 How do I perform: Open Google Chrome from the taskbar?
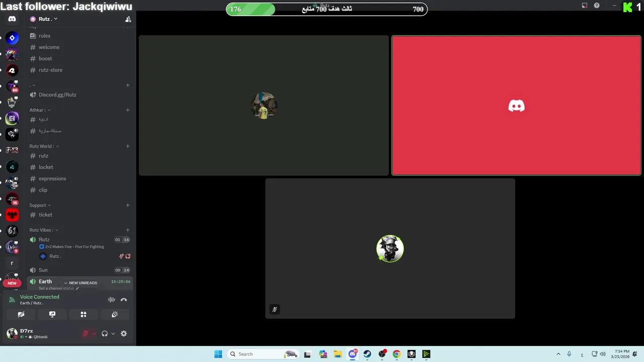[396, 354]
